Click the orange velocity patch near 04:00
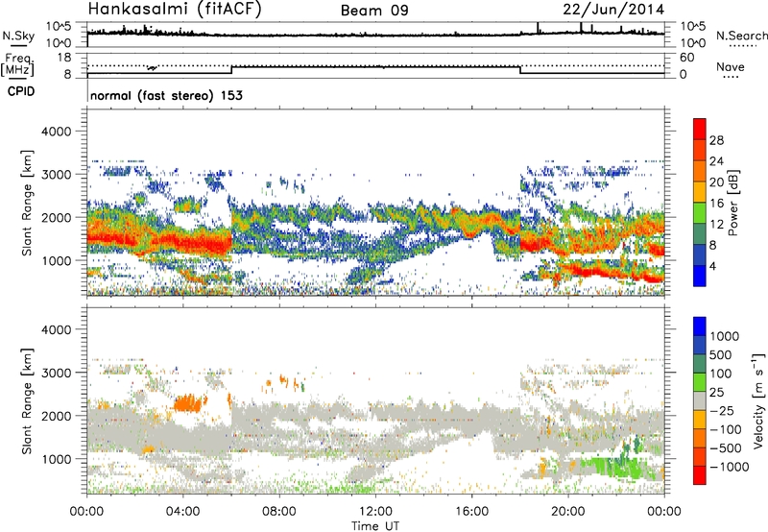Viewport: 768px width, 532px height. tap(188, 403)
